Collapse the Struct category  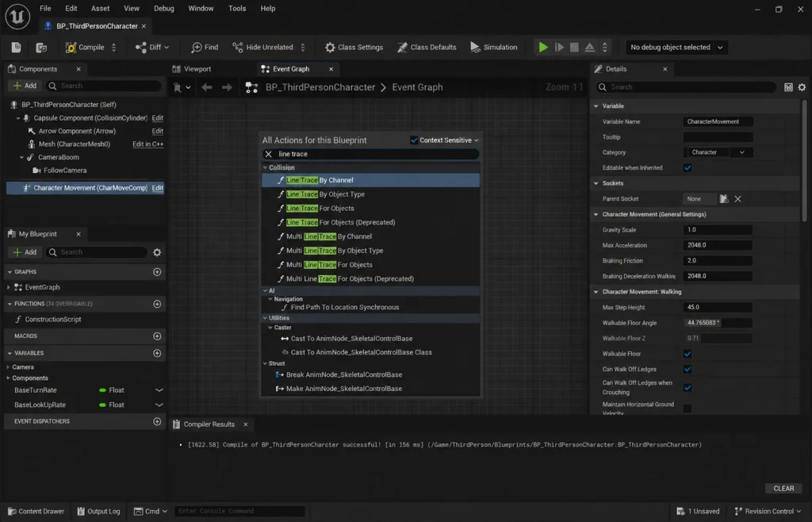[265, 363]
